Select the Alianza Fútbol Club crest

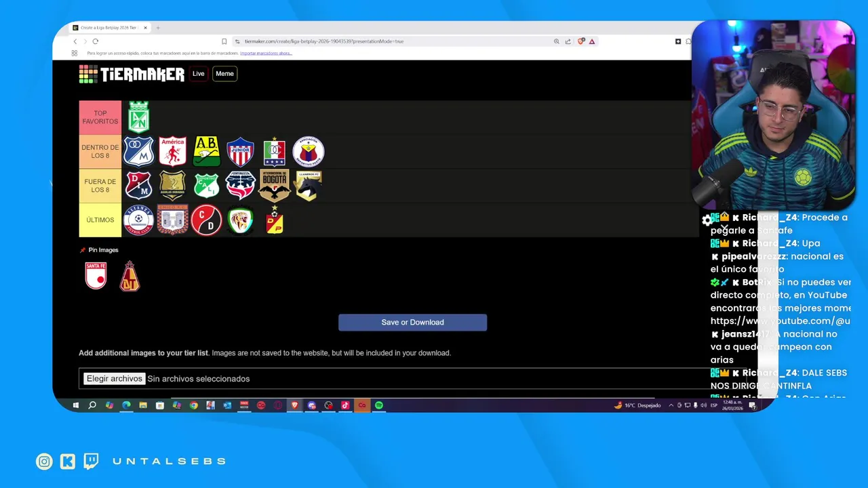click(x=139, y=220)
